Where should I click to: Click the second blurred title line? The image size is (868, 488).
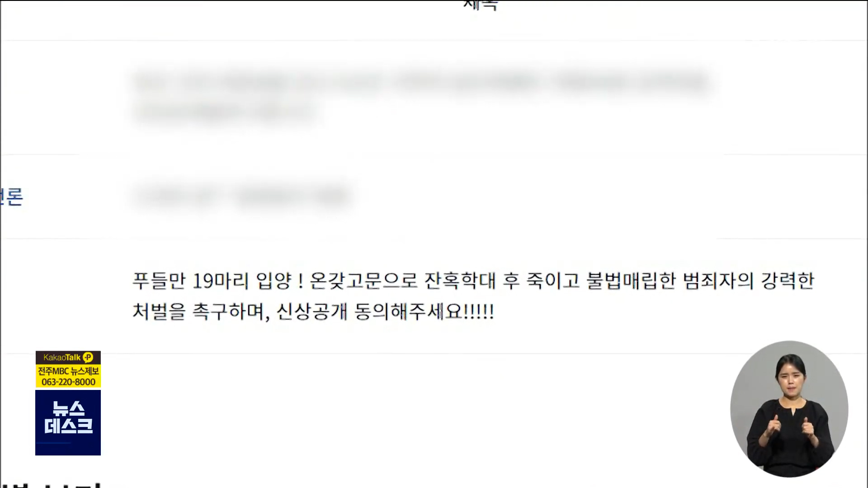pyautogui.click(x=225, y=111)
